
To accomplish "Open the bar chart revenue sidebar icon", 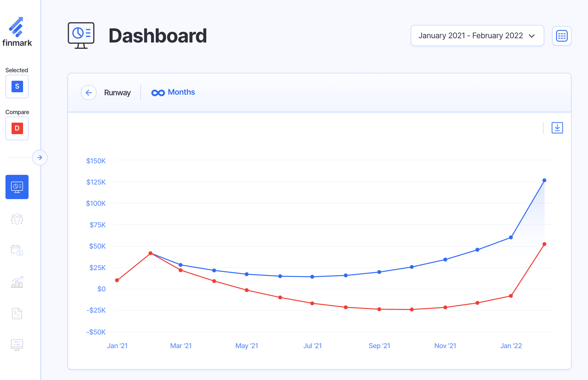I will pyautogui.click(x=17, y=282).
